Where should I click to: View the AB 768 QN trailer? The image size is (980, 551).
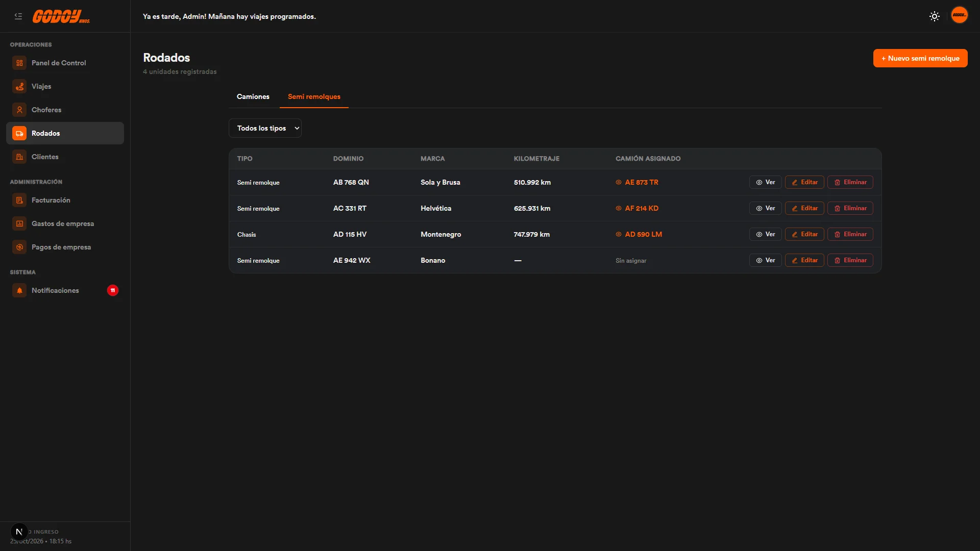click(765, 182)
